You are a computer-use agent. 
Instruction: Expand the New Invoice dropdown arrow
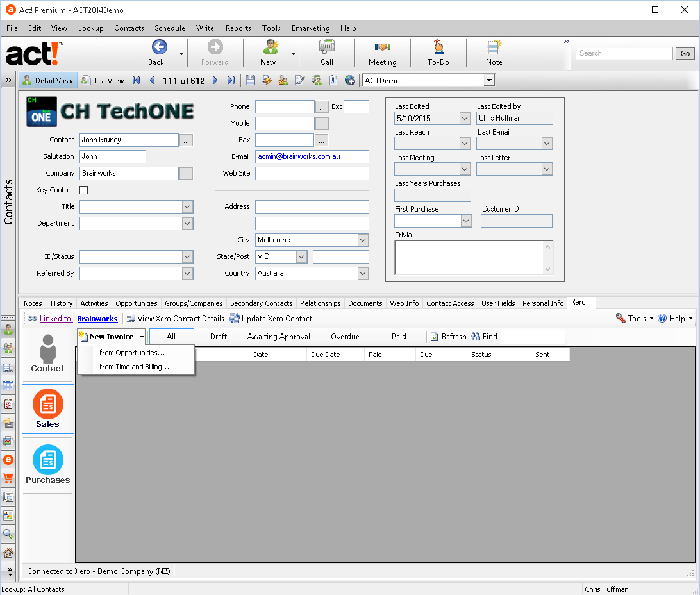(x=142, y=337)
